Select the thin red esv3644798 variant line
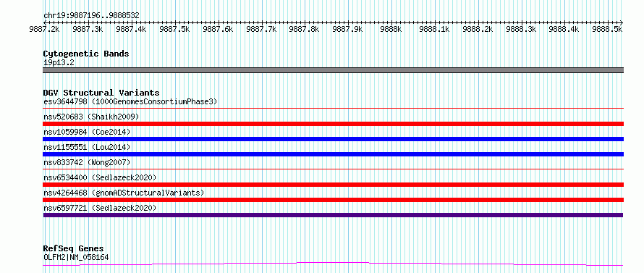This screenshot has width=644, height=273. click(333, 109)
